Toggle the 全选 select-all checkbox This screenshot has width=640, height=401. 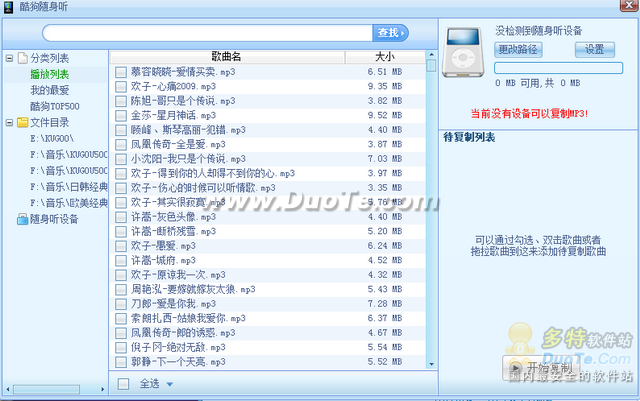click(x=123, y=383)
